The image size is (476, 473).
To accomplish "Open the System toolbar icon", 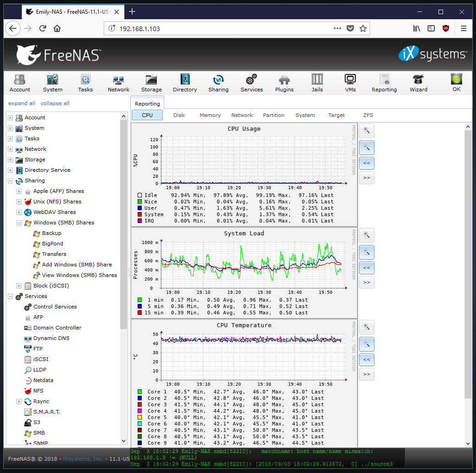I will (53, 83).
